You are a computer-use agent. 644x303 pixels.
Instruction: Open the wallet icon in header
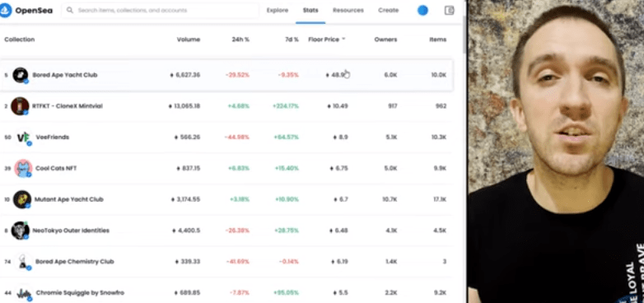click(x=450, y=10)
